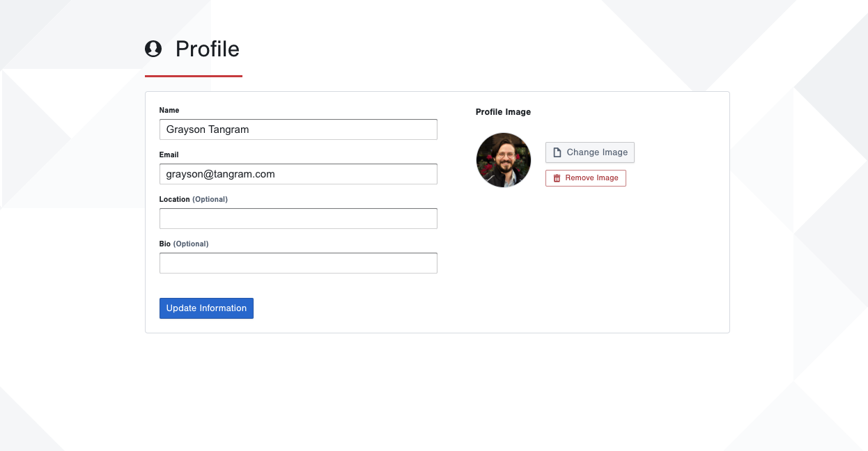This screenshot has height=451, width=868.
Task: Click the Profile Image section label
Action: coord(503,112)
